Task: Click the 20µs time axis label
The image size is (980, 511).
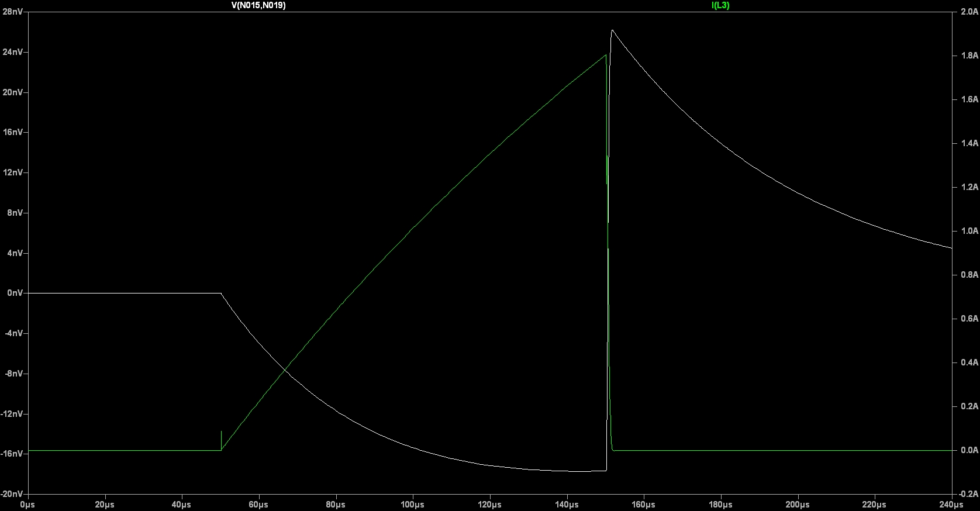Action: [x=105, y=505]
